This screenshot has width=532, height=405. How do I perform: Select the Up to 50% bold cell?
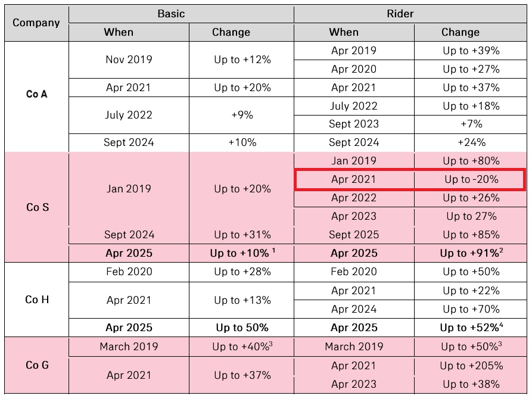(x=242, y=328)
